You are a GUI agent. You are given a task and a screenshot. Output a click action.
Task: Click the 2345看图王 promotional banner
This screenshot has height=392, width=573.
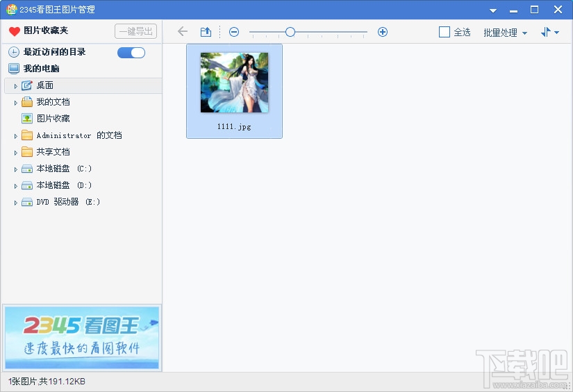pos(82,338)
